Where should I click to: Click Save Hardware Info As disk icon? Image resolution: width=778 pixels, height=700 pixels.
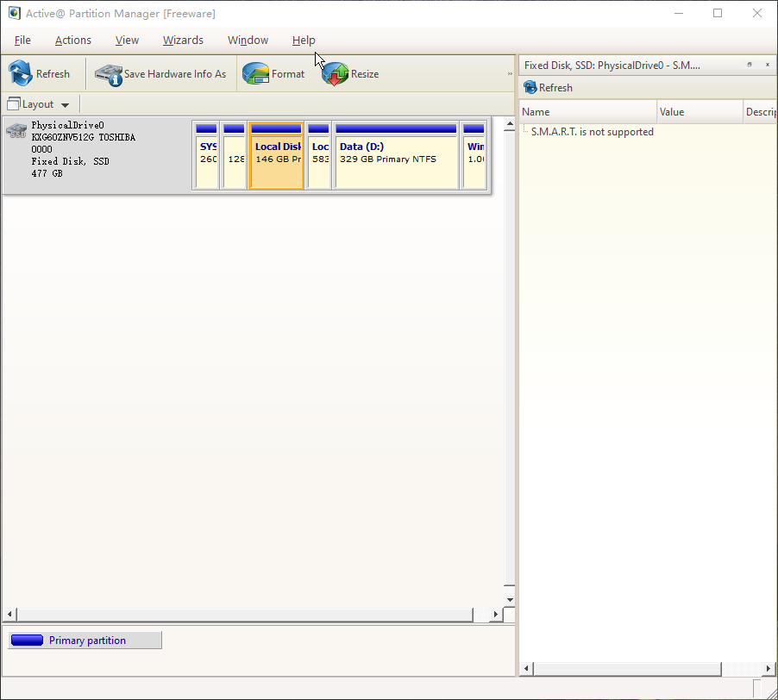[109, 74]
